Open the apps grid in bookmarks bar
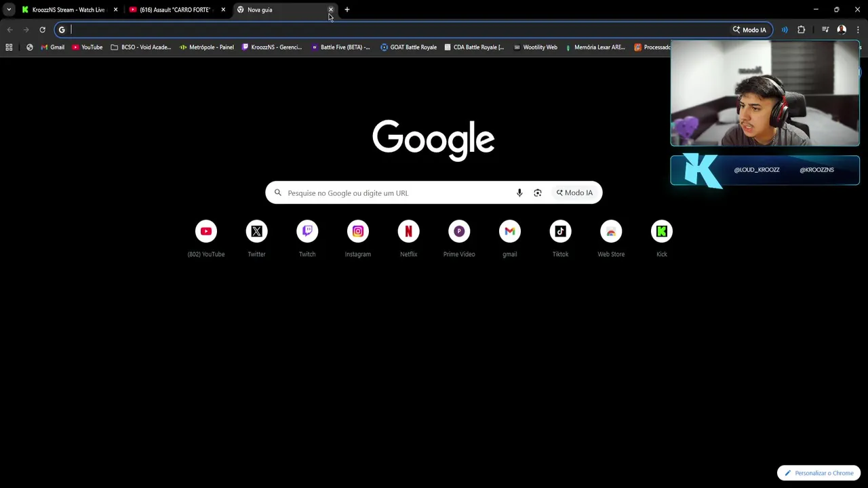The width and height of the screenshot is (868, 488). 9,47
